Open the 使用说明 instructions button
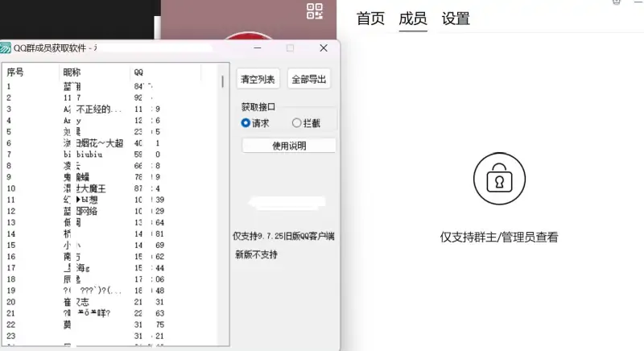The height and width of the screenshot is (351, 644). point(288,146)
